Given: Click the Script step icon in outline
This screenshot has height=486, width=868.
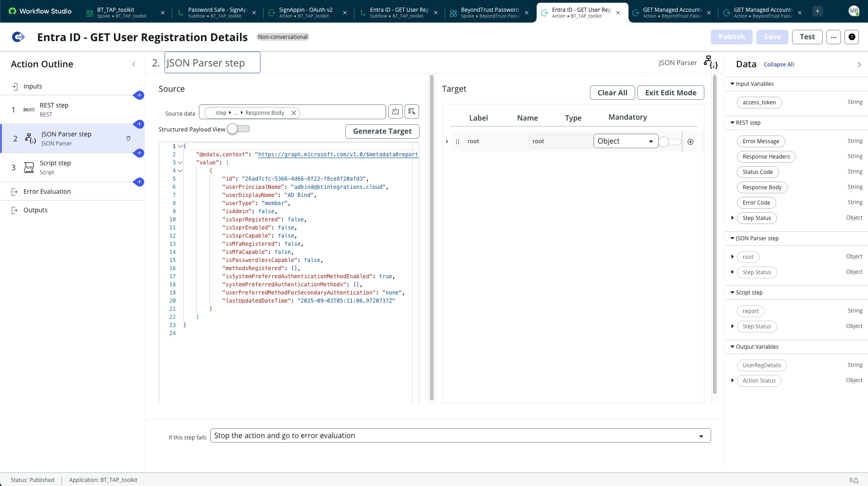Looking at the screenshot, I should tap(29, 168).
